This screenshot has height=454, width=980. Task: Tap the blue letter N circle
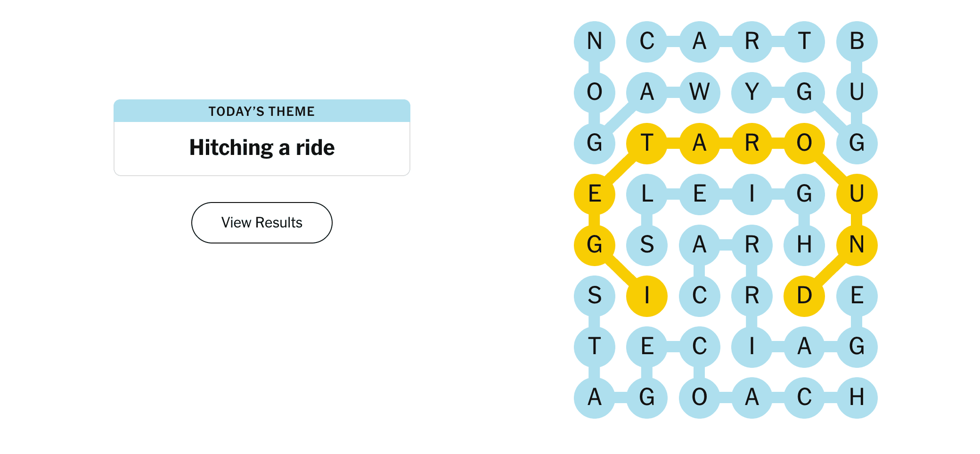point(595,41)
